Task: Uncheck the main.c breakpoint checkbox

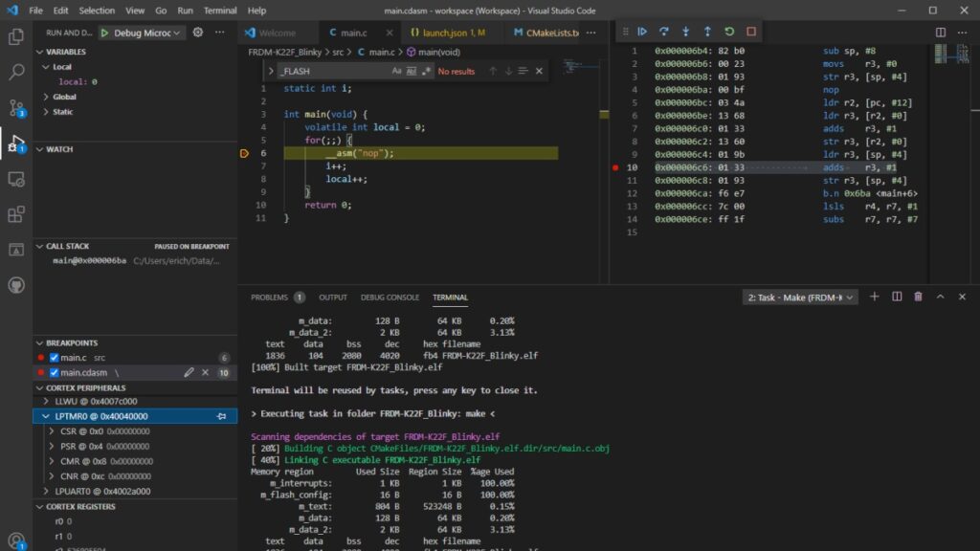Action: (x=55, y=358)
